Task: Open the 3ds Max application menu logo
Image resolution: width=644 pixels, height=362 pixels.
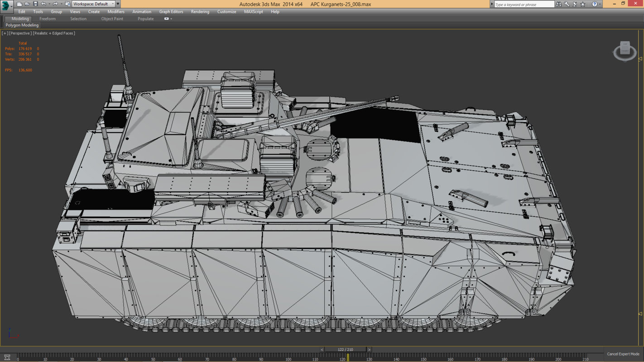Action: tap(6, 5)
